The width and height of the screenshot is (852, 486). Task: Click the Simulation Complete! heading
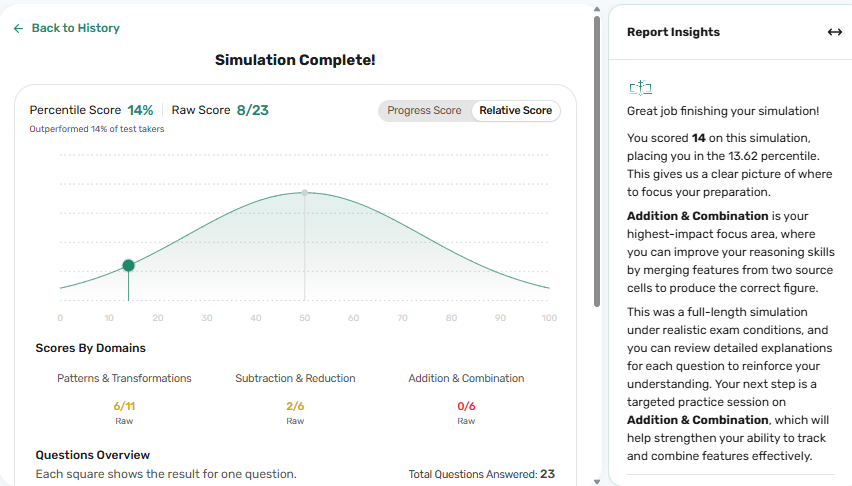tap(295, 60)
